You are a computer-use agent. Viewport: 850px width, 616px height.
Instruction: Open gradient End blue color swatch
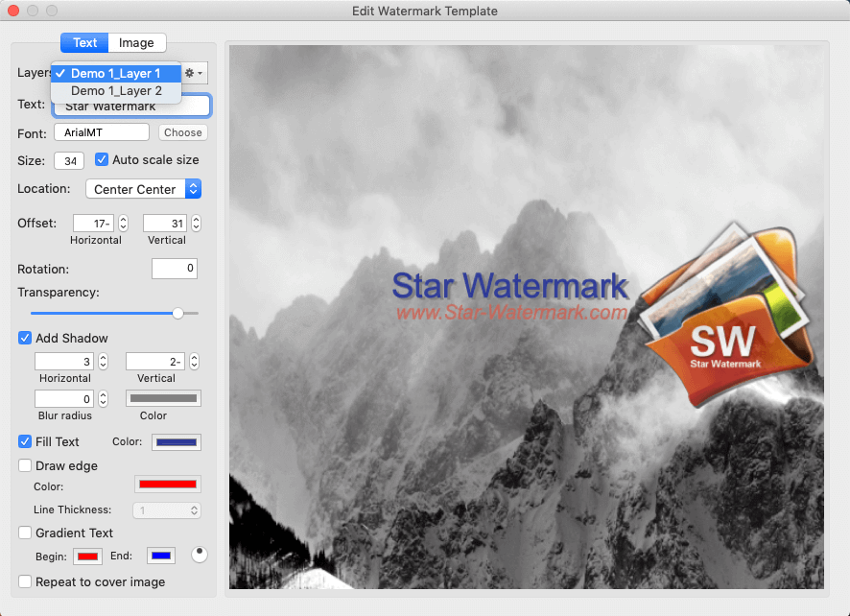click(161, 556)
